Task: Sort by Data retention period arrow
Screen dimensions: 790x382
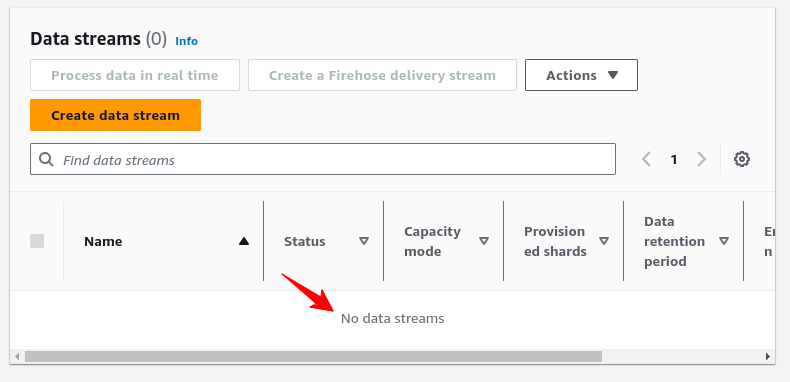Action: (x=724, y=241)
